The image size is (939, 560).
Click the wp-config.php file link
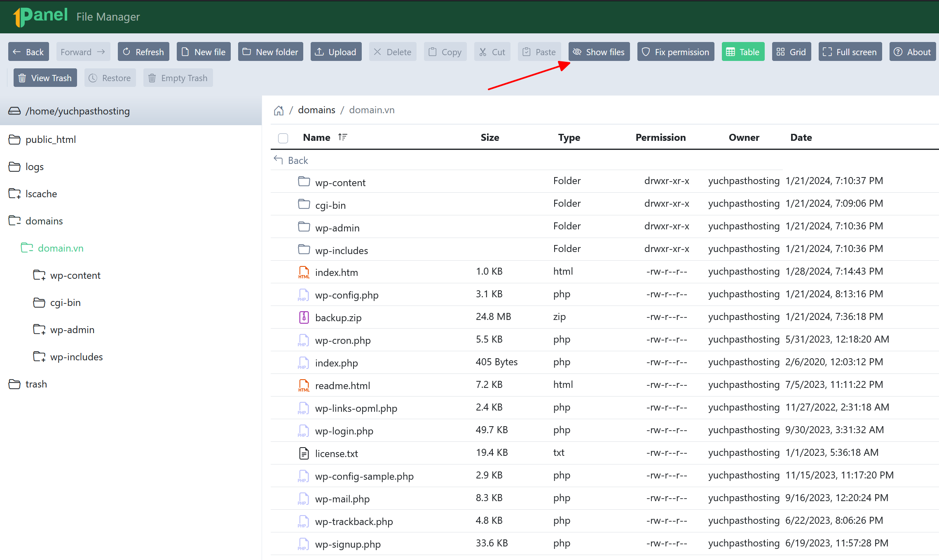click(347, 295)
